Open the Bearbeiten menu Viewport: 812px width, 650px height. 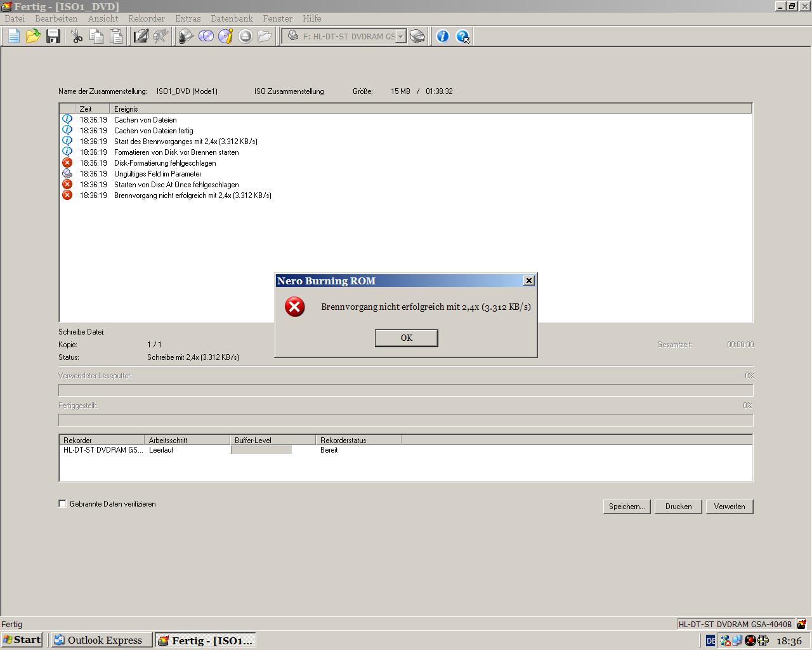pos(56,18)
